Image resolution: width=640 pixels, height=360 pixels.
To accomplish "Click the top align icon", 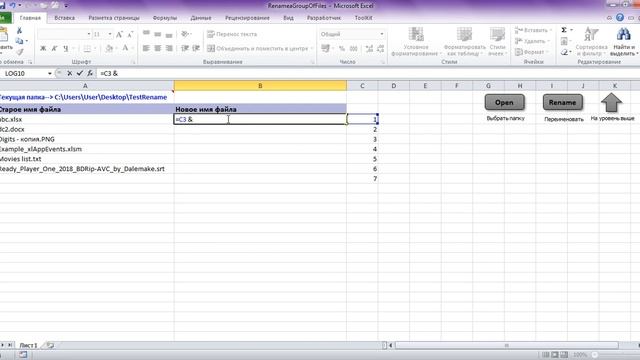I will point(146,34).
